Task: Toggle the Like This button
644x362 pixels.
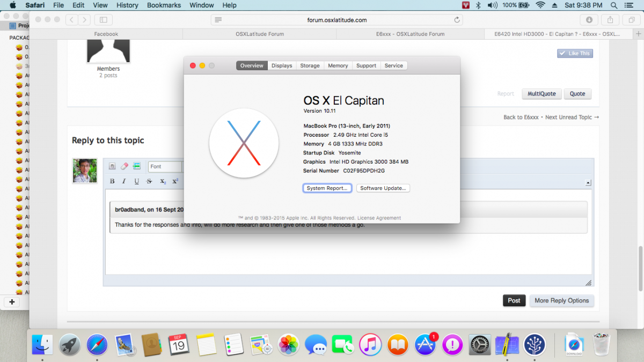Action: [575, 53]
